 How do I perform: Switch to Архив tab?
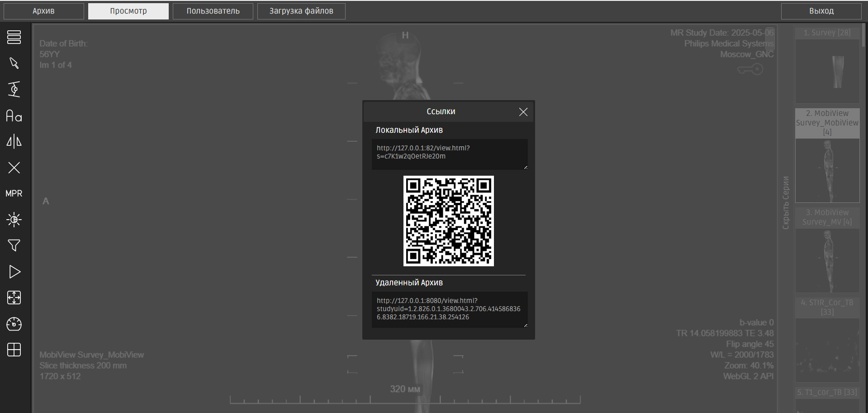[44, 11]
